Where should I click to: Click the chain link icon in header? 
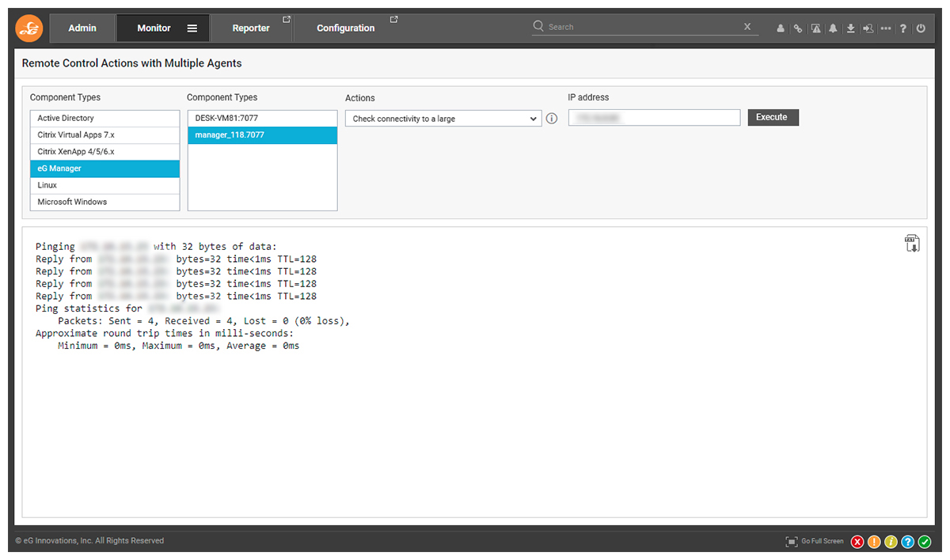click(798, 28)
